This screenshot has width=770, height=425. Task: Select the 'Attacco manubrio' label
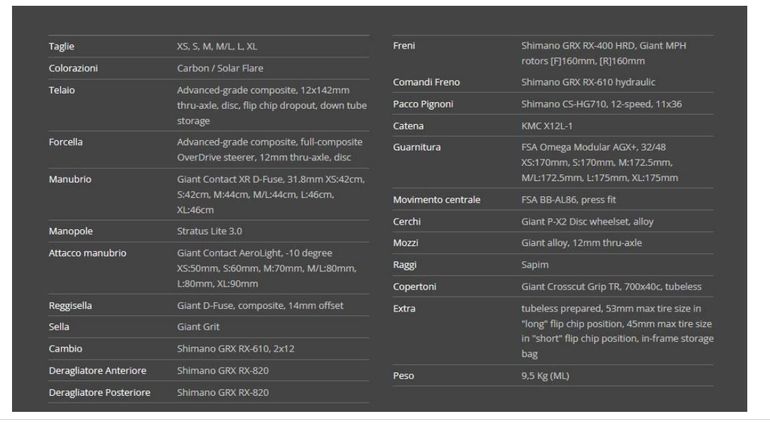tap(87, 253)
